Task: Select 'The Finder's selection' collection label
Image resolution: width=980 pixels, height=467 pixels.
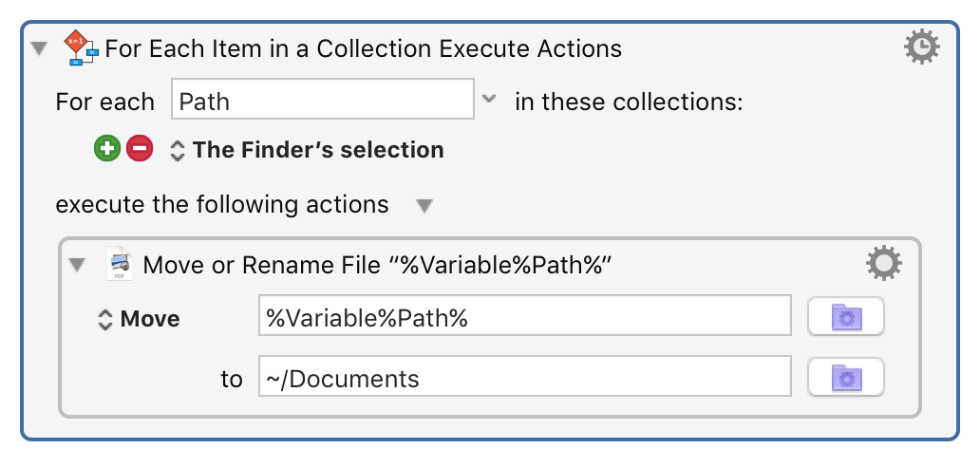Action: 317,150
